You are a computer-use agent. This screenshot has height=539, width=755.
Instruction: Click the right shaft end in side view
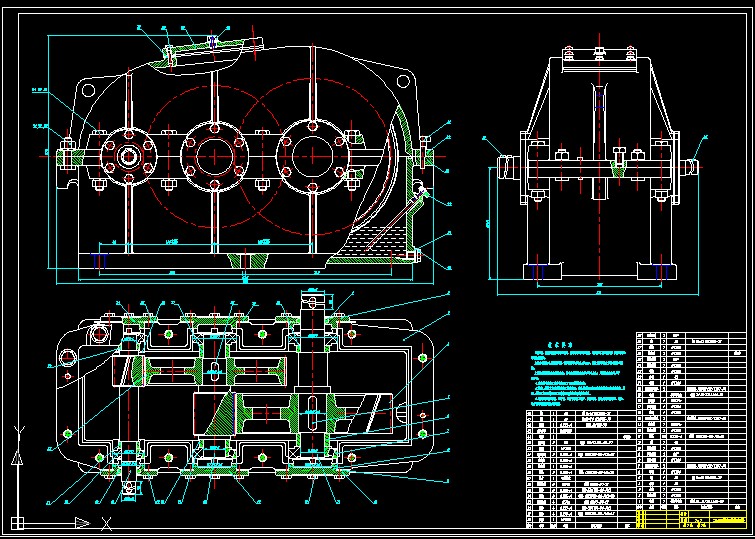point(688,165)
